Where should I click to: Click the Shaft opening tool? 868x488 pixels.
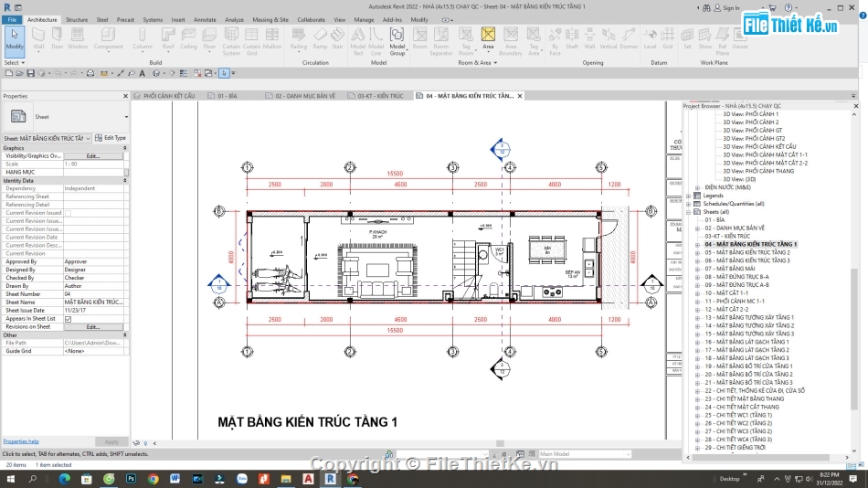[572, 39]
